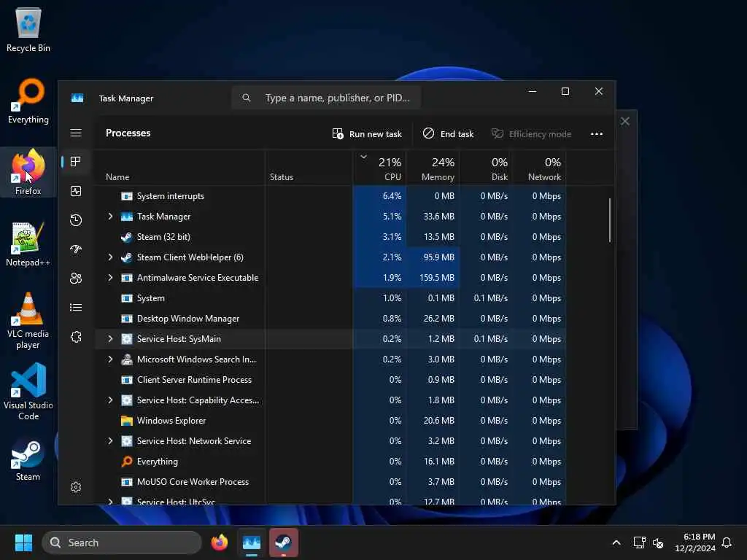Click Run new task button
747x560 pixels.
pos(367,134)
